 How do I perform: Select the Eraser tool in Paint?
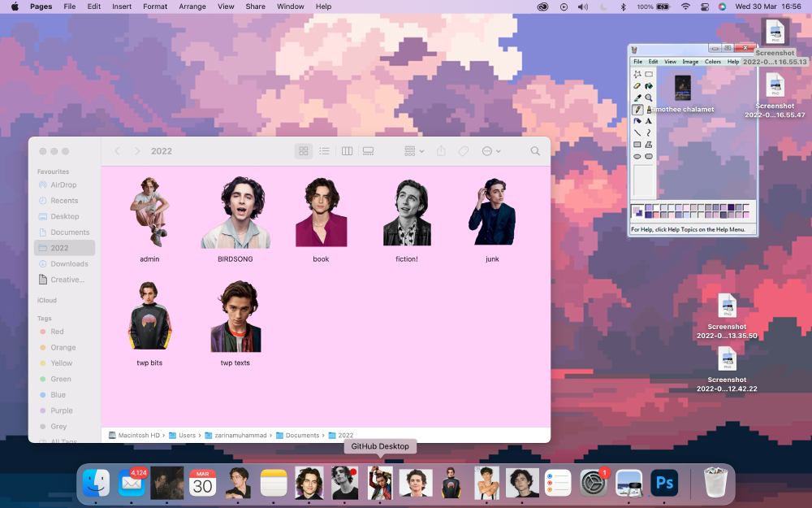pos(637,85)
